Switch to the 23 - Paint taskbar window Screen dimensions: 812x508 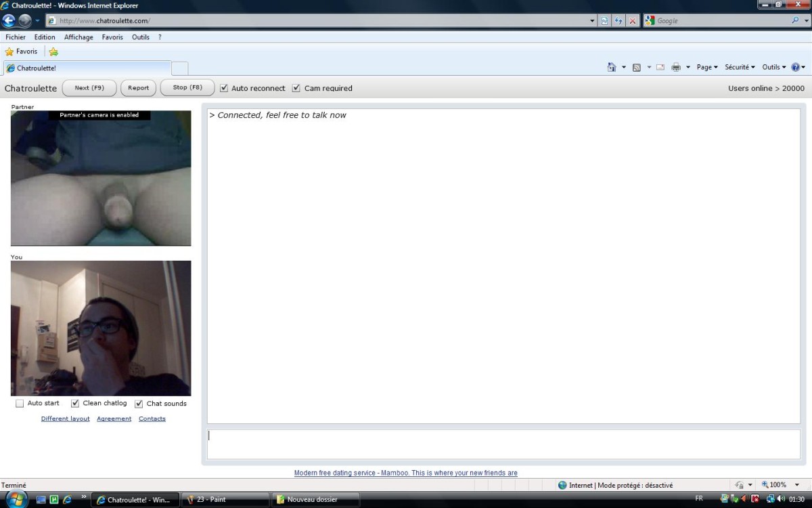point(225,500)
